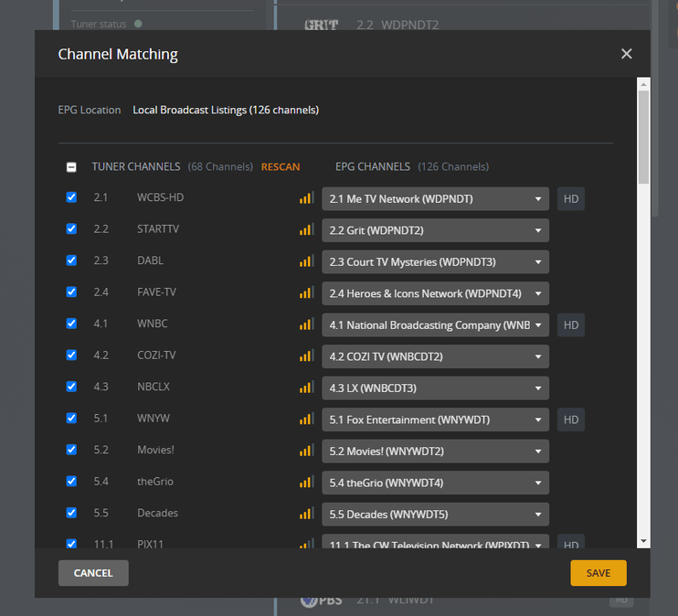Click the scrollbar up arrow

coord(643,84)
